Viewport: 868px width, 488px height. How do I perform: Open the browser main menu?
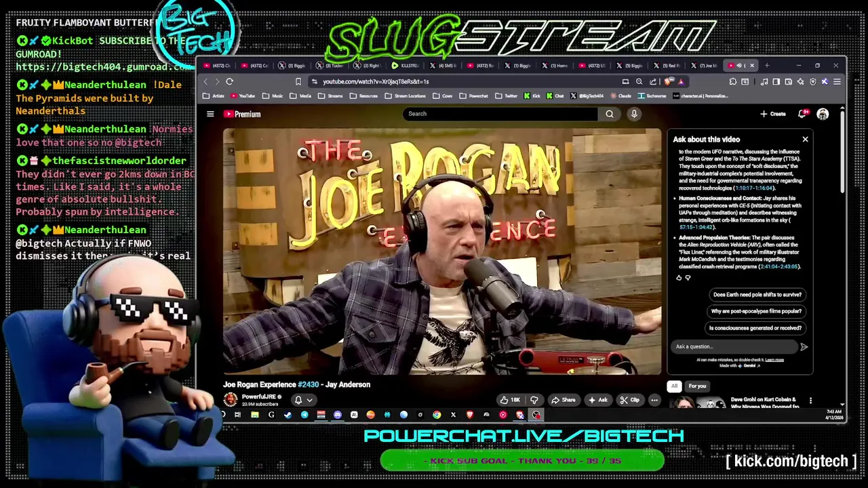[837, 81]
